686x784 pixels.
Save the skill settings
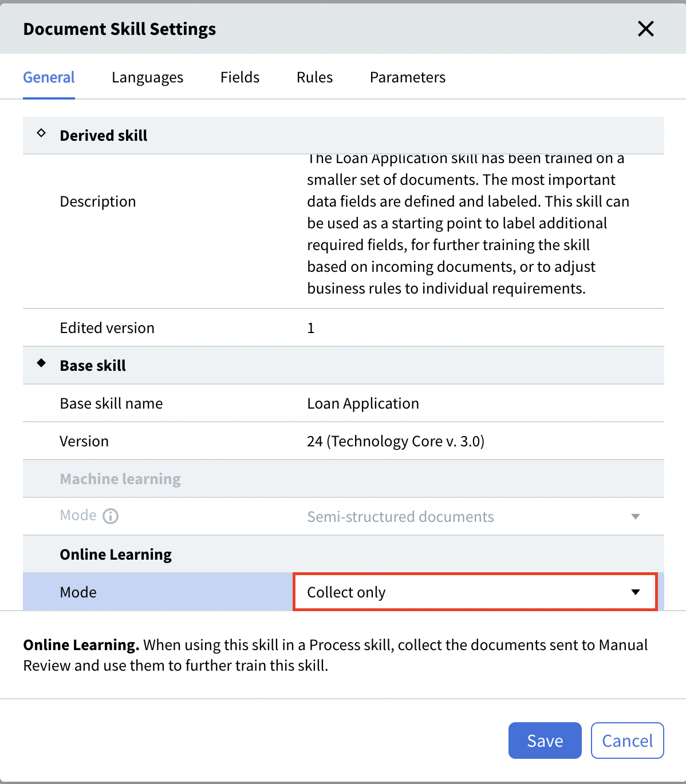(x=545, y=741)
